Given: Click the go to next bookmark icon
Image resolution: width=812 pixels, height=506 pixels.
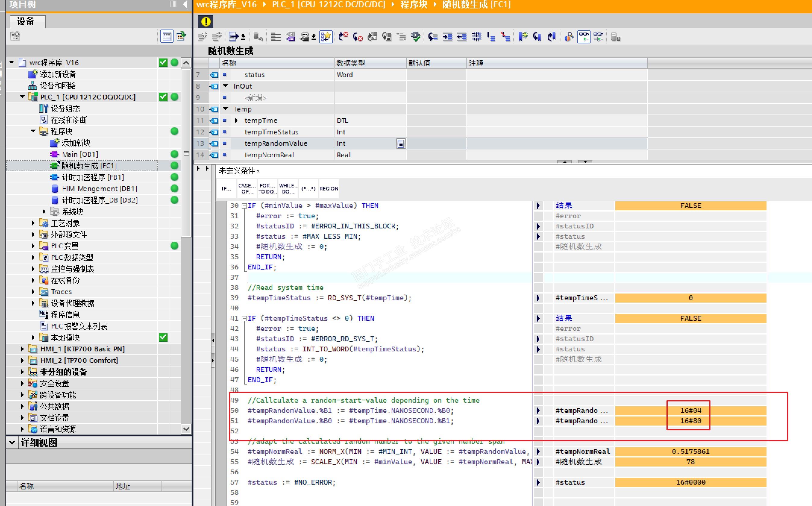Looking at the screenshot, I should 537,36.
